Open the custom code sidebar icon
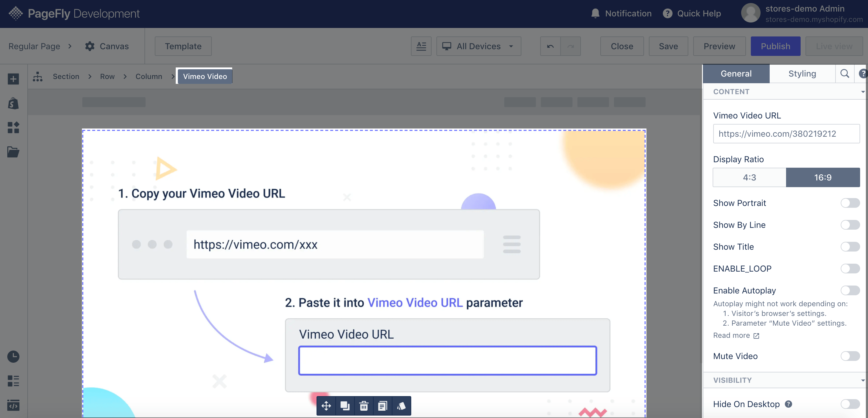Viewport: 868px width, 418px height. [x=13, y=405]
